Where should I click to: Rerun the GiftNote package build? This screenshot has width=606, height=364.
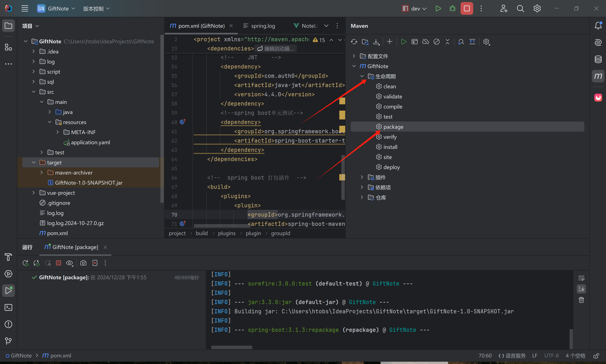click(x=25, y=263)
